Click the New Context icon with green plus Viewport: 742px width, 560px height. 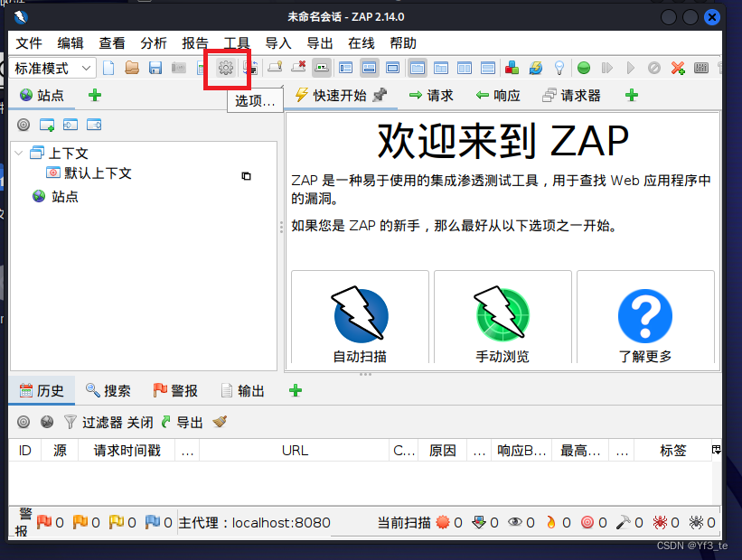pos(47,125)
